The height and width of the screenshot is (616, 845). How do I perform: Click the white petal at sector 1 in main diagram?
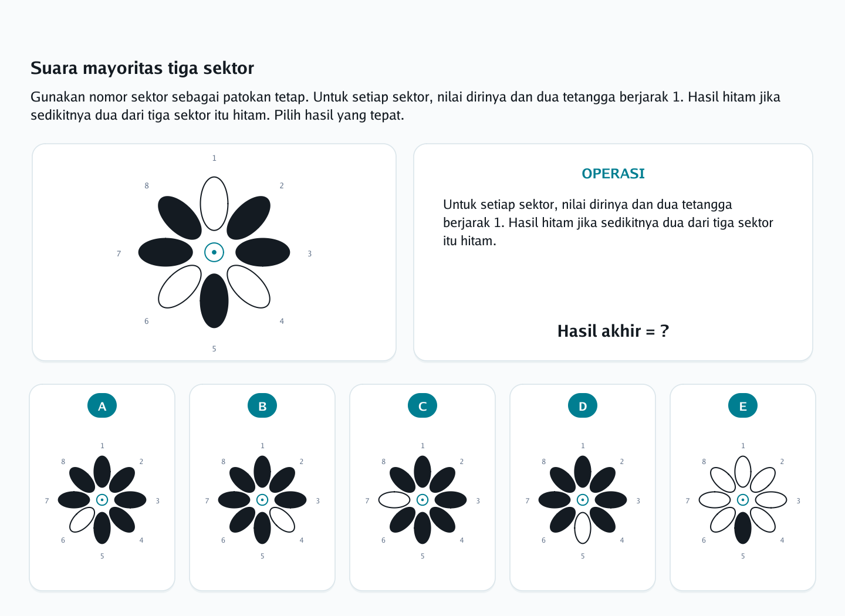(x=214, y=204)
